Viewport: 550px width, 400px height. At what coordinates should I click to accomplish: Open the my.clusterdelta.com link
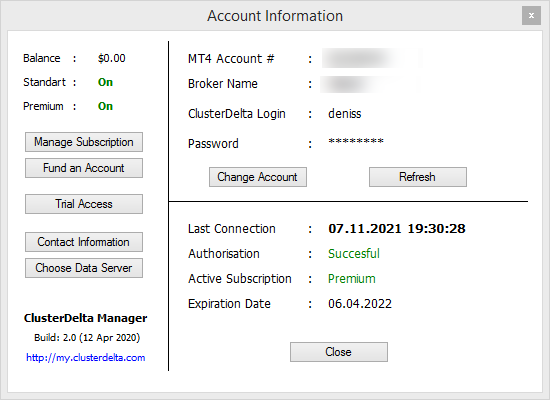pyautogui.click(x=86, y=358)
